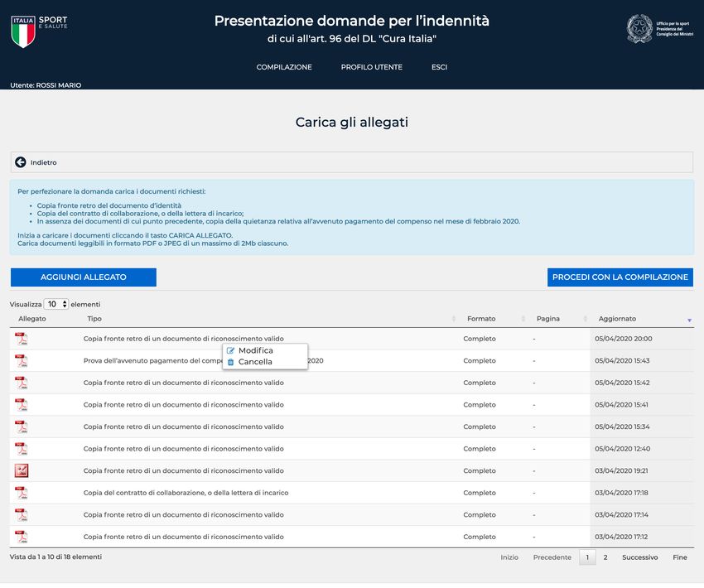Click the Sport e Salute logo

[39, 31]
